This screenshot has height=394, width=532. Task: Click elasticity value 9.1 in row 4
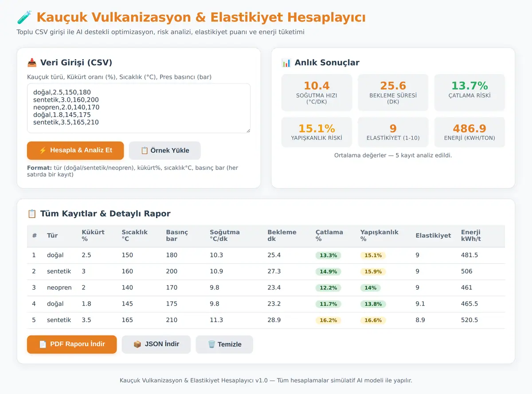[x=420, y=303]
